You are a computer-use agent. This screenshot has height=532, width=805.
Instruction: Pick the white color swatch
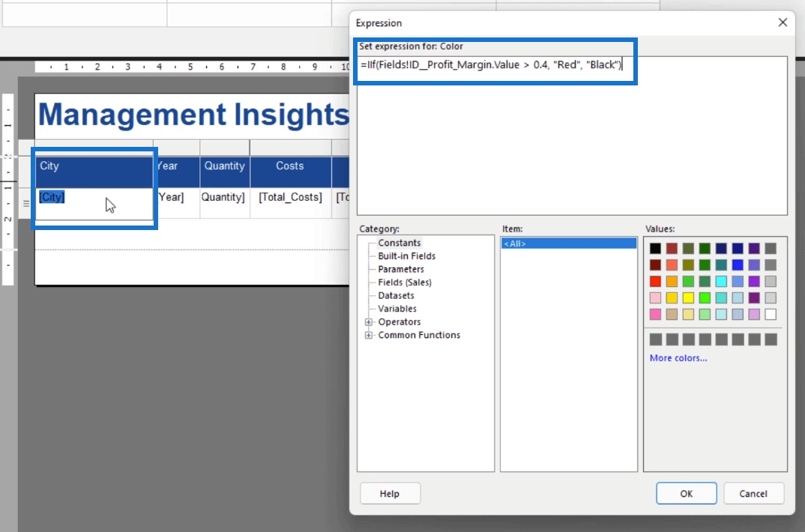[x=771, y=314]
